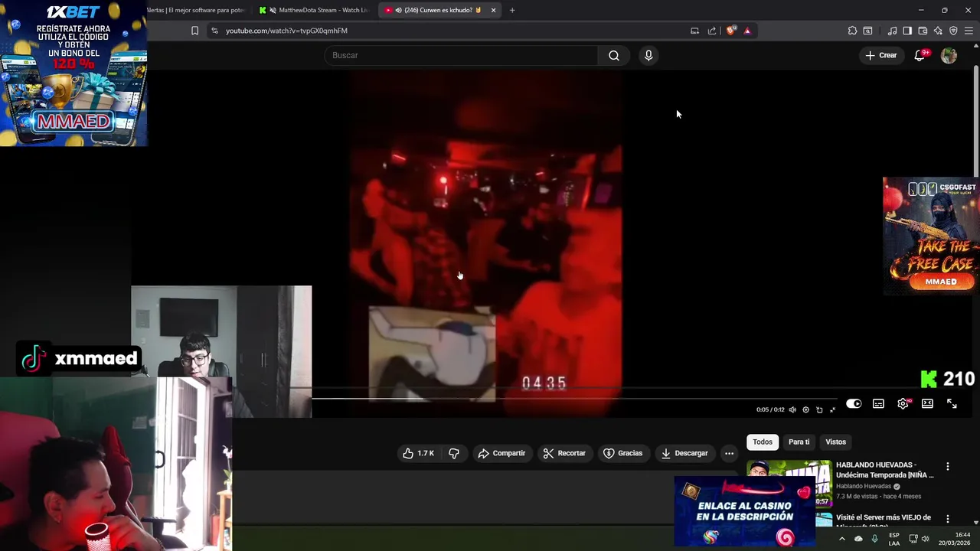Screen dimensions: 980x551
Task: Click the Gracias thanks button
Action: [x=622, y=453]
